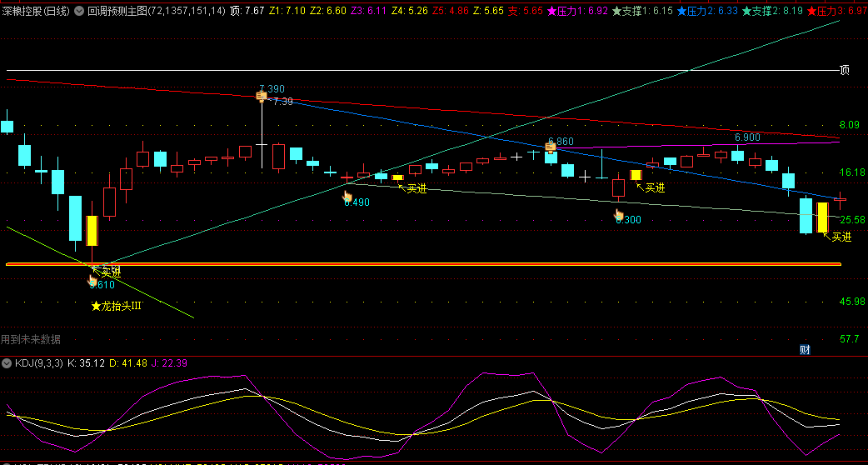Select the ★龙抬头III signal label

click(x=117, y=306)
